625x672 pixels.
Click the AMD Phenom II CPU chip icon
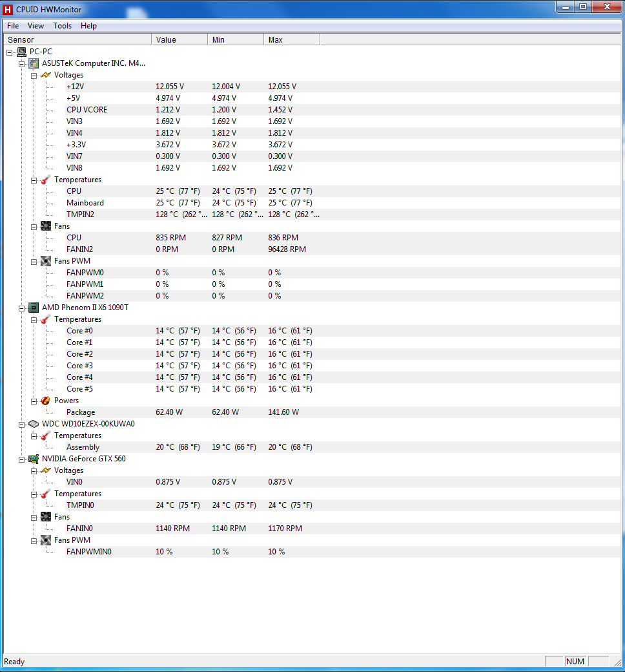(34, 308)
